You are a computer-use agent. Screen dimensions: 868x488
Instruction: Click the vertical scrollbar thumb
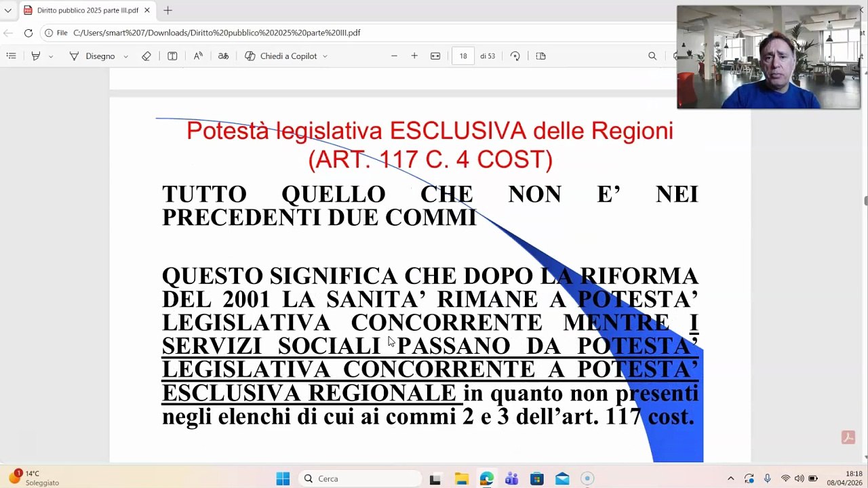pyautogui.click(x=865, y=201)
